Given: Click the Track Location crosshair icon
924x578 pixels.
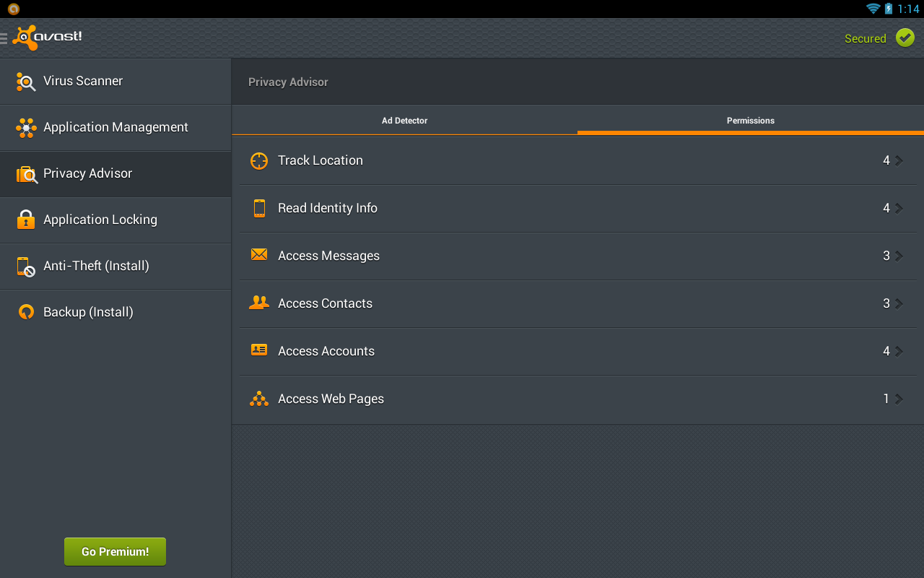Looking at the screenshot, I should 259,160.
